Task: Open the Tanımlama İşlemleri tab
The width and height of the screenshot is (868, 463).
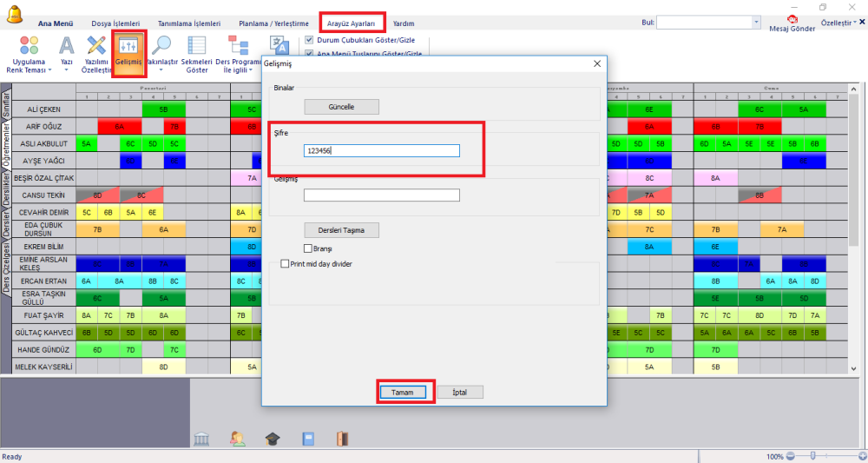Action: (x=189, y=23)
